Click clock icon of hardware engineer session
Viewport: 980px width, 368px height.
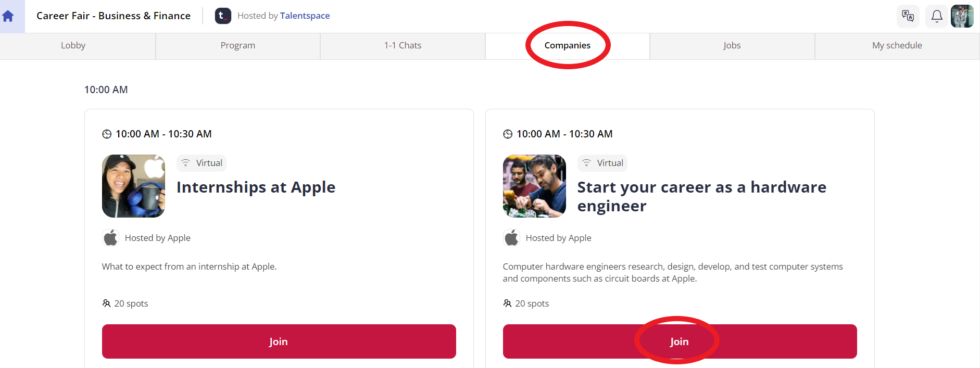tap(508, 134)
